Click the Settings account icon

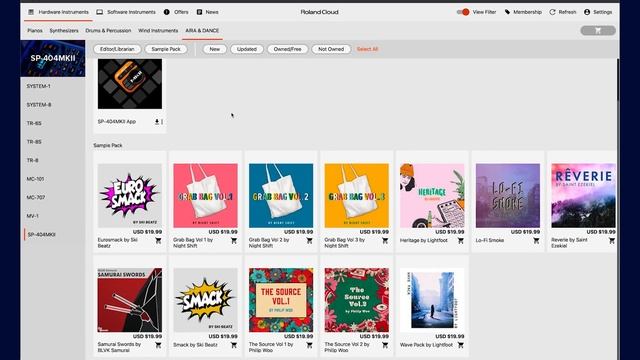pyautogui.click(x=587, y=12)
